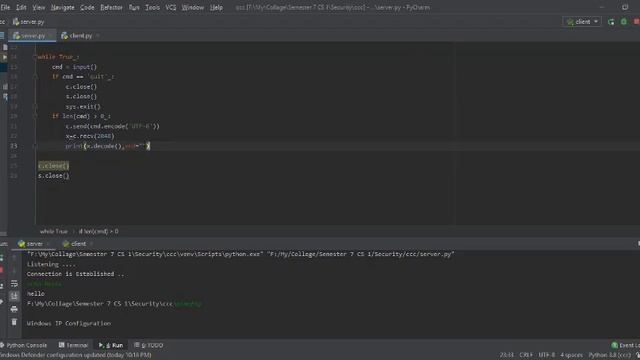Viewport: 640px width, 360px height.
Task: Click the print(x.decode()) code line
Action: pos(108,146)
